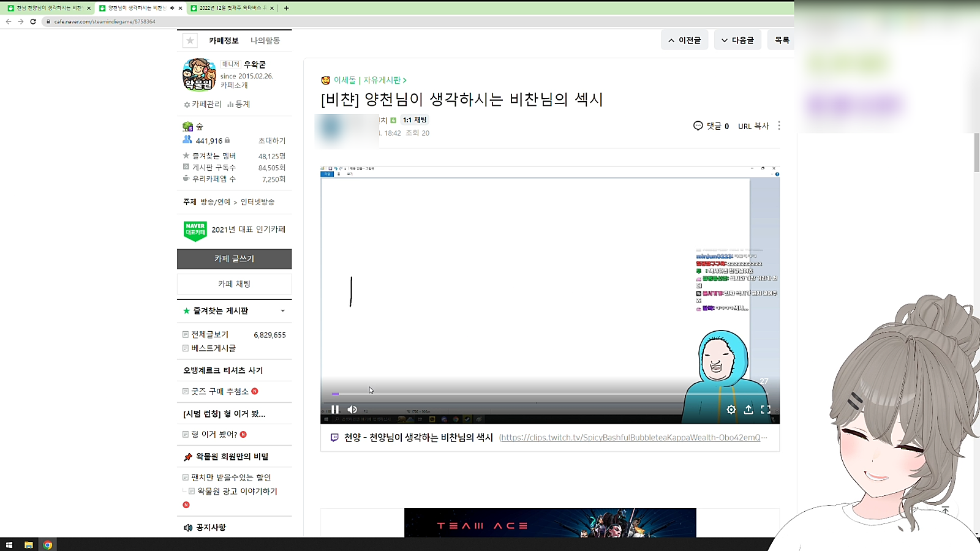980x551 pixels.
Task: Switch to the 나의활동 tab
Action: [265, 40]
